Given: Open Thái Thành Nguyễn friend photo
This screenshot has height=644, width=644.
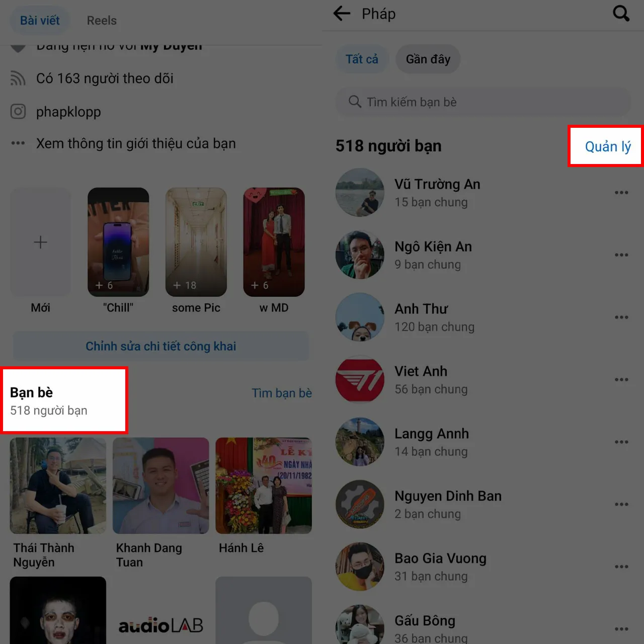Looking at the screenshot, I should coord(58,486).
